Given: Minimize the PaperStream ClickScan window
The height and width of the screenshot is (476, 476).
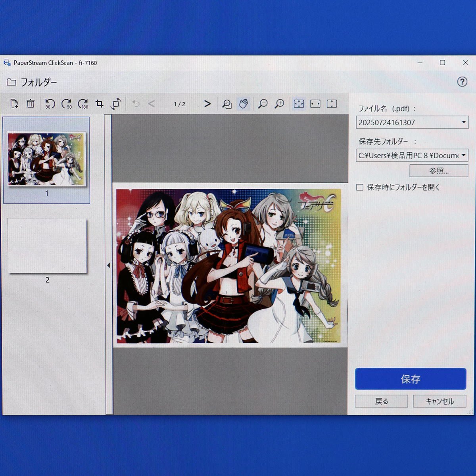Looking at the screenshot, I should 420,63.
